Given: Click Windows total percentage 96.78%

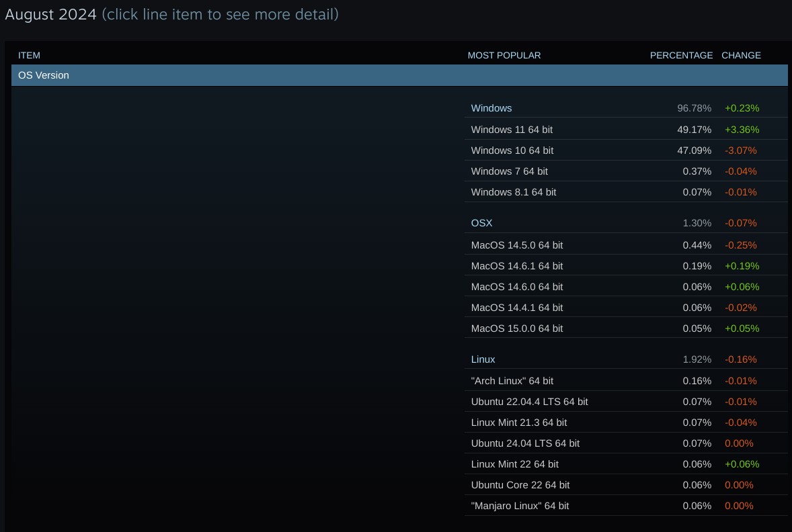Looking at the screenshot, I should tap(694, 108).
